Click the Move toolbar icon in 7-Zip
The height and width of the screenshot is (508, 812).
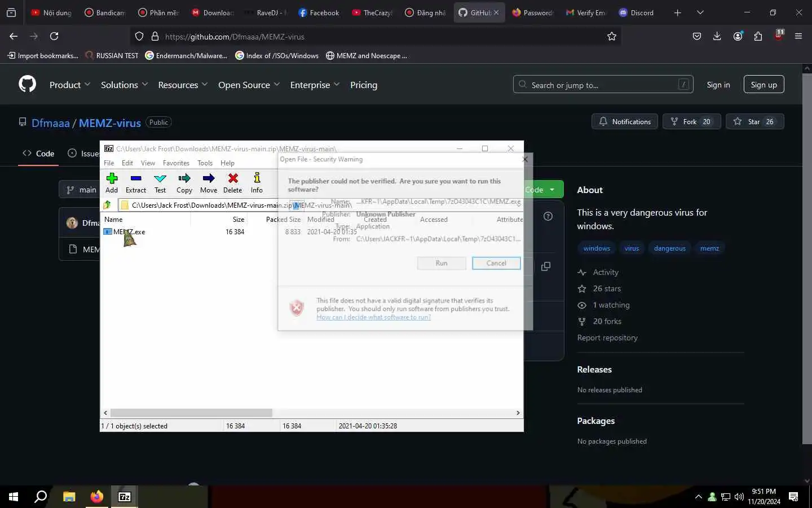209,178
